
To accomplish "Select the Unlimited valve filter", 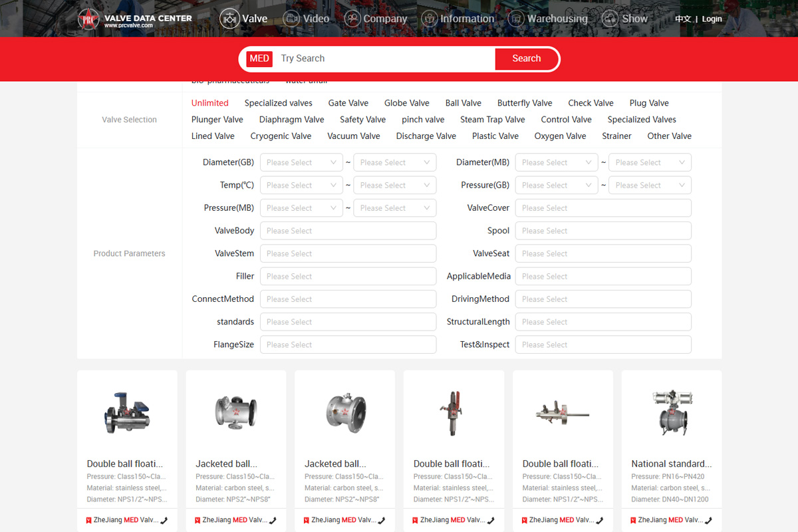I will 210,103.
